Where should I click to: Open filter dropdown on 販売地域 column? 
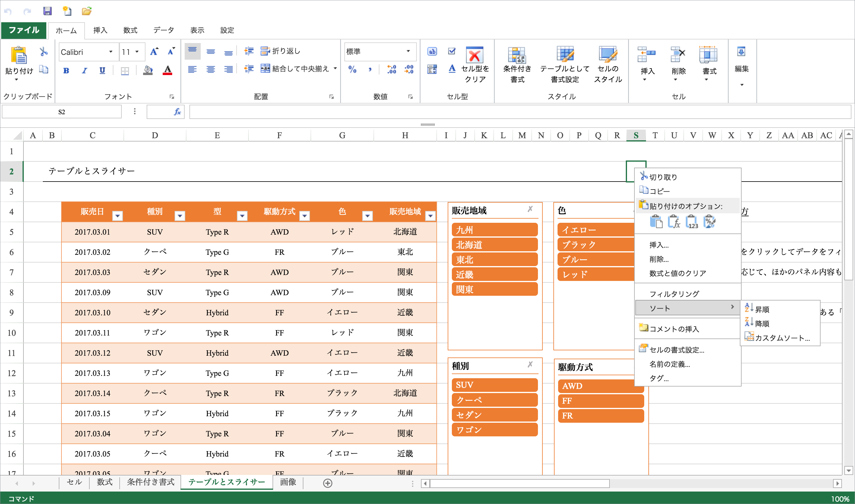(430, 216)
